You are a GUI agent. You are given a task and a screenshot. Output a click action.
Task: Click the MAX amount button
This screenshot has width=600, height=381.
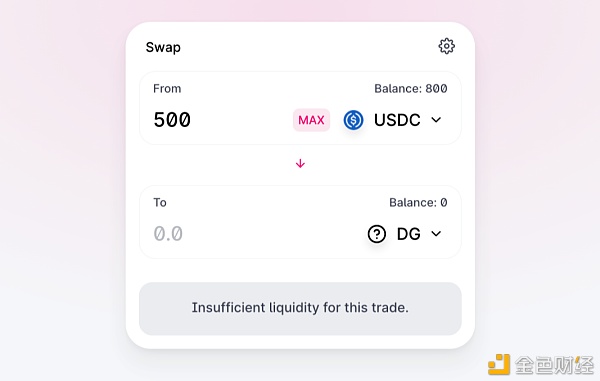tap(311, 120)
